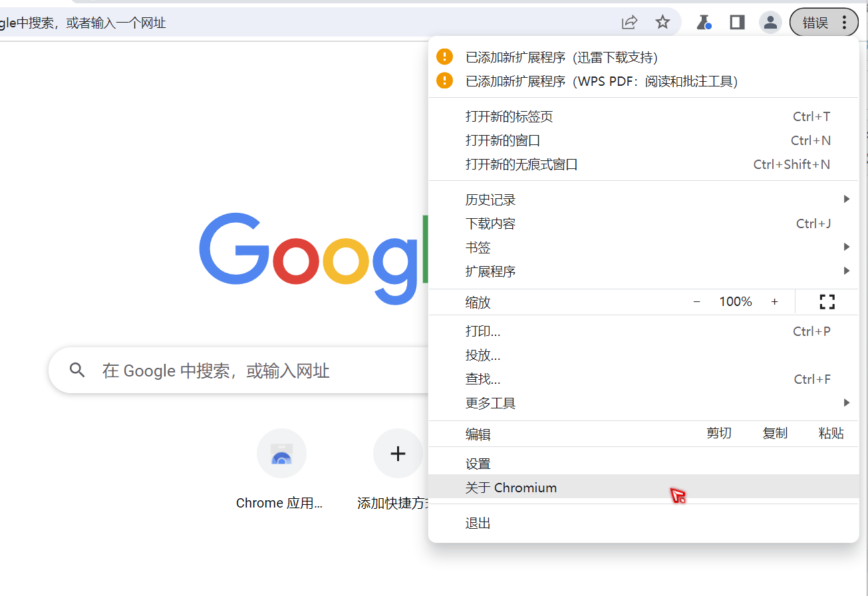The width and height of the screenshot is (868, 596).
Task: Click the share page icon in address bar
Action: [629, 23]
